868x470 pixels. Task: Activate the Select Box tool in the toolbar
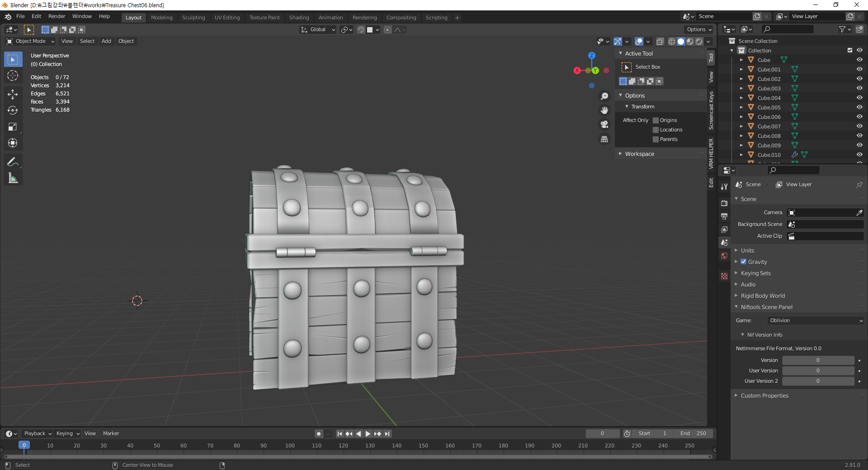click(x=13, y=59)
